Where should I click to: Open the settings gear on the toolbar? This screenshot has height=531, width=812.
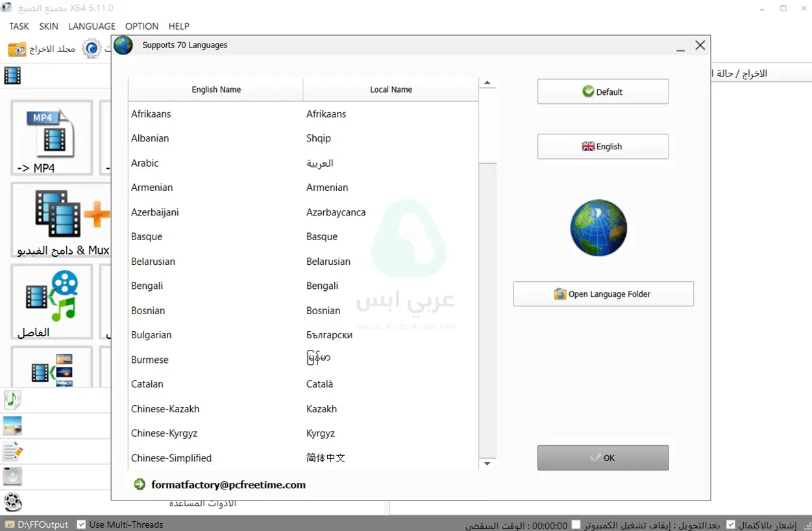[91, 48]
